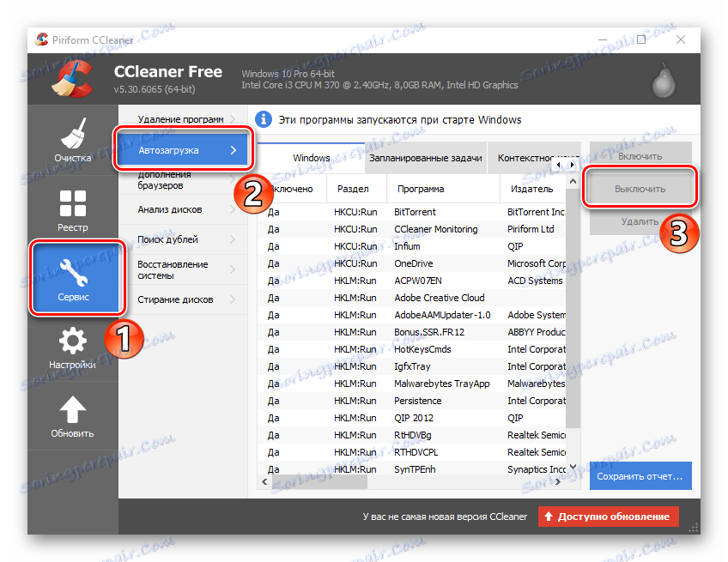The height and width of the screenshot is (562, 728).
Task: Open Стирание дисков menu item
Action: click(183, 299)
